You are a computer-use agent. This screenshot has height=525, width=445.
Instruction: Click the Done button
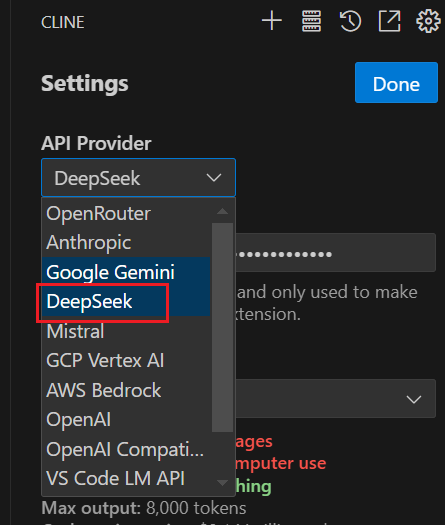point(396,82)
